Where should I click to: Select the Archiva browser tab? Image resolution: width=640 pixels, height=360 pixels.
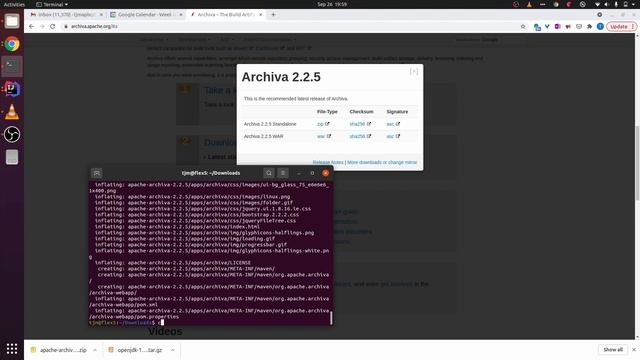click(x=227, y=15)
